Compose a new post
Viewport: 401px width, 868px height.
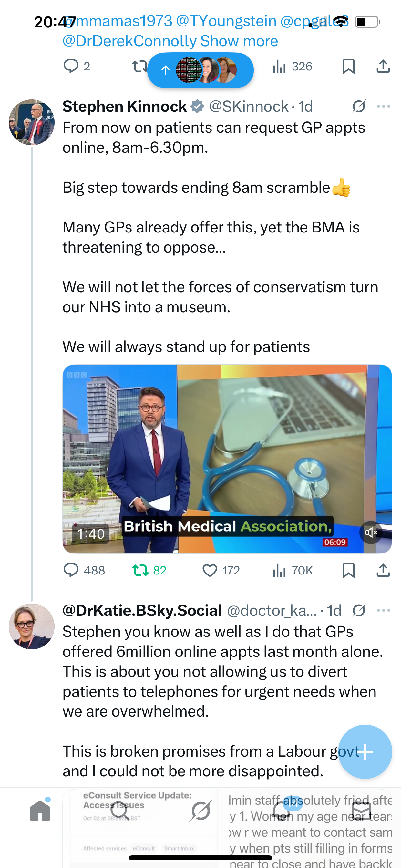click(x=365, y=751)
